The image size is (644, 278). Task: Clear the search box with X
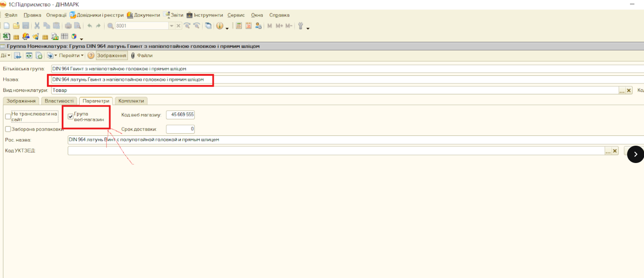pos(178,26)
